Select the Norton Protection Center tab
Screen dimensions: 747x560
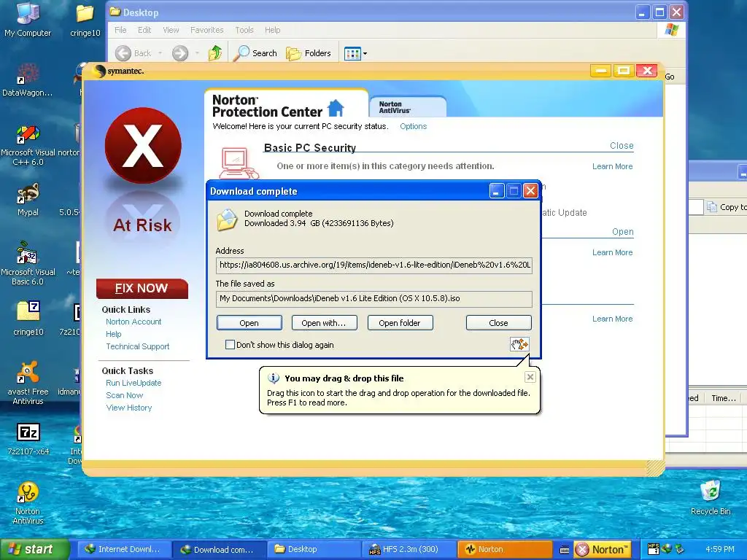(x=286, y=105)
